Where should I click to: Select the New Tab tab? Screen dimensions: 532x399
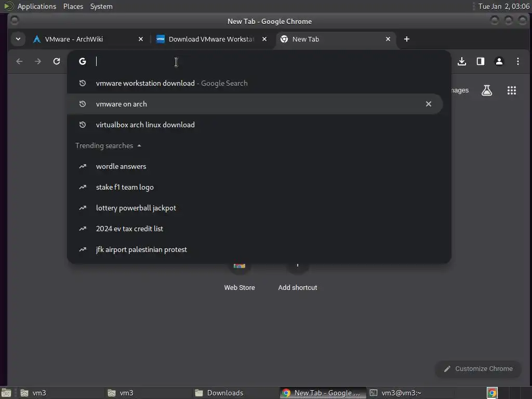tap(336, 39)
